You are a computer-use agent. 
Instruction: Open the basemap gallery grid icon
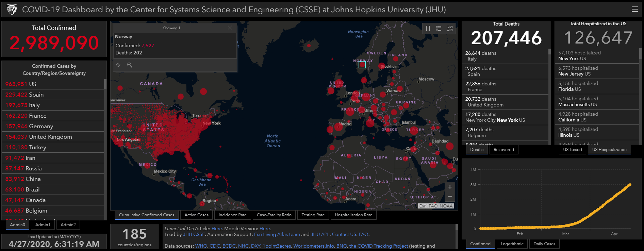450,29
